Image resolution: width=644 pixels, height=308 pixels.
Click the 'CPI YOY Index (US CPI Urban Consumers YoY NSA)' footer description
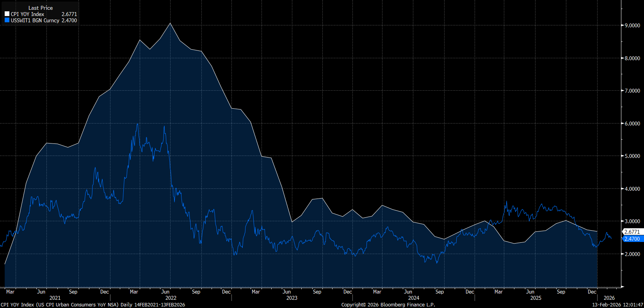click(60, 304)
